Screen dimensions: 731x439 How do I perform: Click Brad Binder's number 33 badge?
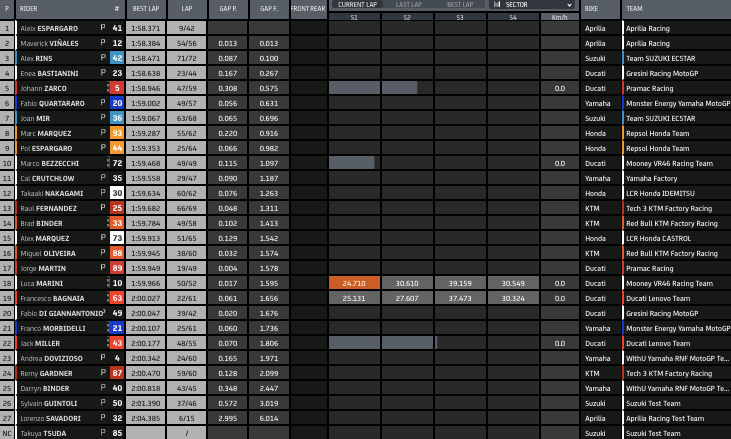(117, 223)
